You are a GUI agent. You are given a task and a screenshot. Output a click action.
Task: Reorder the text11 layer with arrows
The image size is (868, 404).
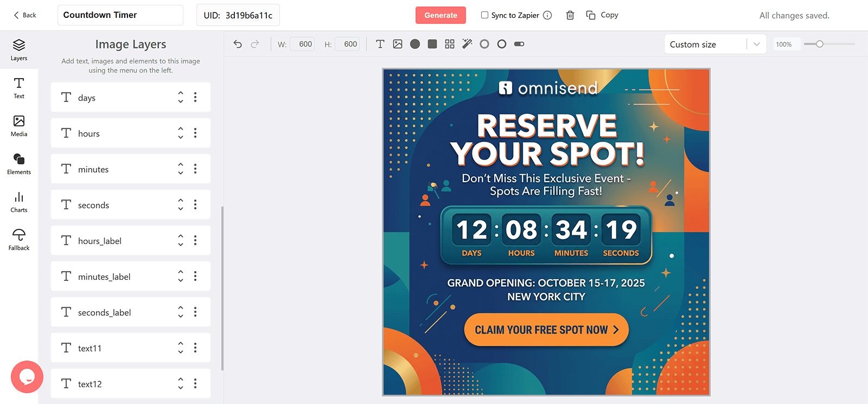(x=181, y=348)
